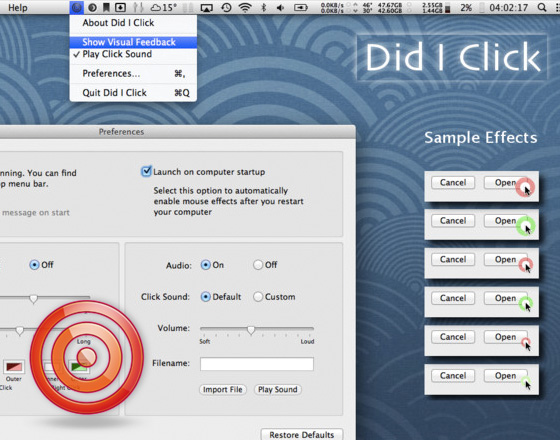Viewport: 560px width, 440px height.
Task: Click the Did I Click menu bar icon
Action: pos(76,7)
